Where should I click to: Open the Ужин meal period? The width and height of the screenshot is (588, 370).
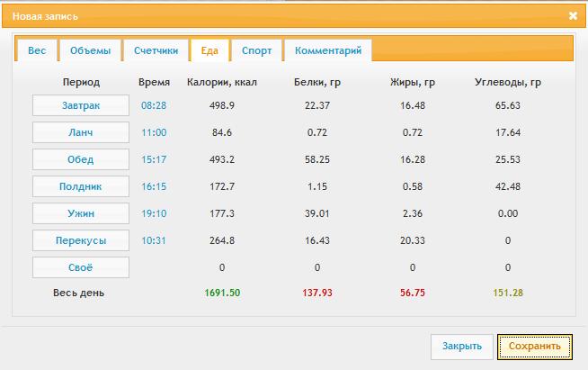(81, 213)
